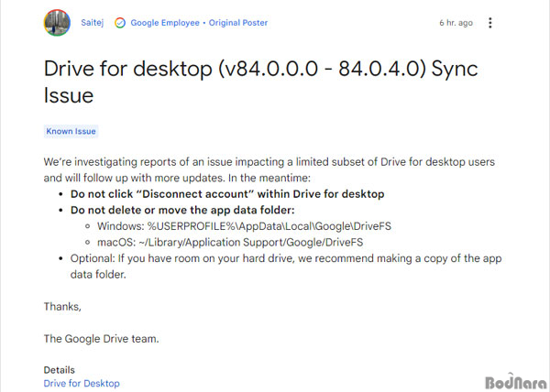
Task: Click the Known Issue tag
Action: (71, 131)
